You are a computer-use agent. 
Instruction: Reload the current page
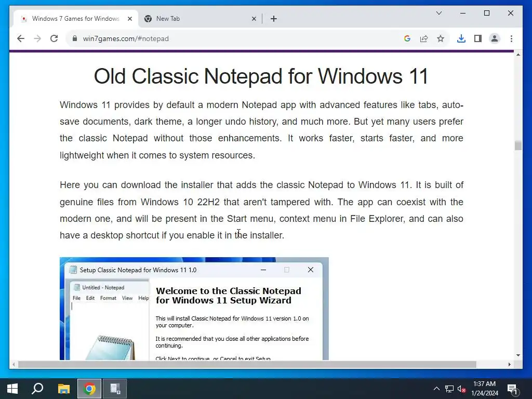(54, 38)
